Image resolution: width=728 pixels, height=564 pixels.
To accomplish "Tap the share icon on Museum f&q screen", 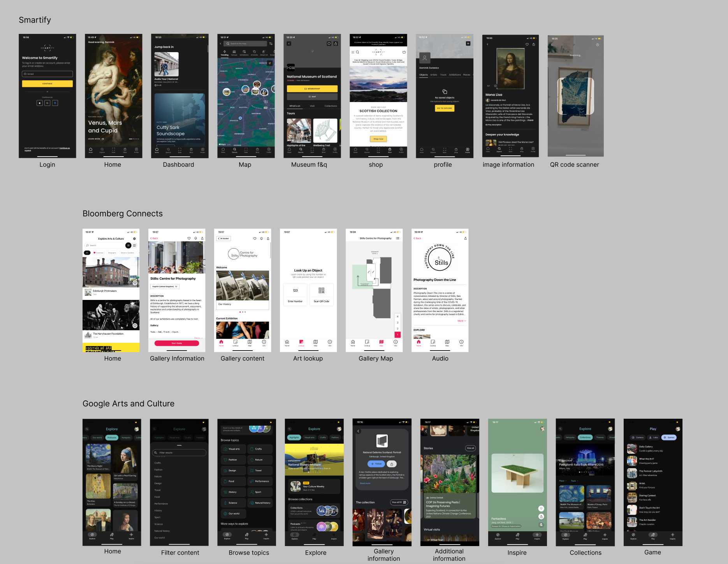I will pyautogui.click(x=336, y=44).
